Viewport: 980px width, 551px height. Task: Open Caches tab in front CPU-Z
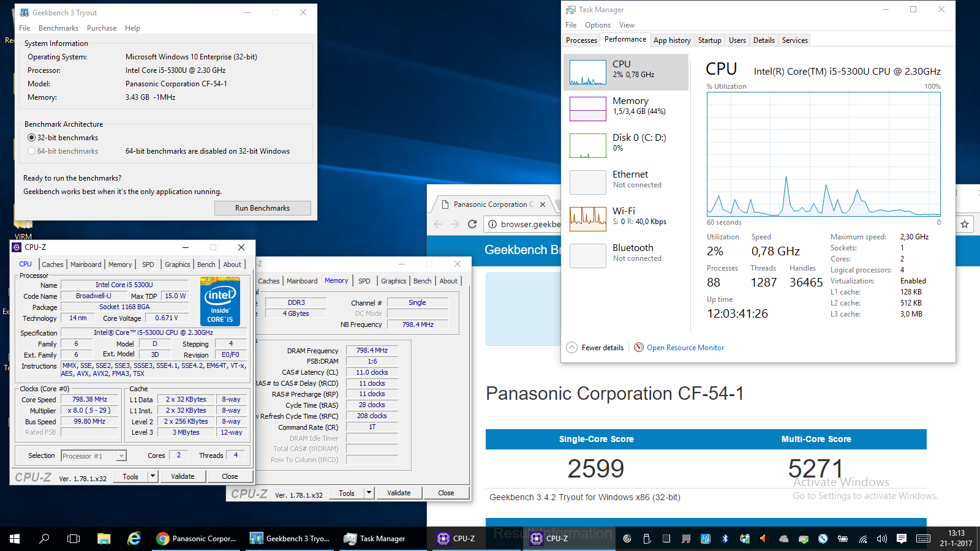click(x=52, y=264)
